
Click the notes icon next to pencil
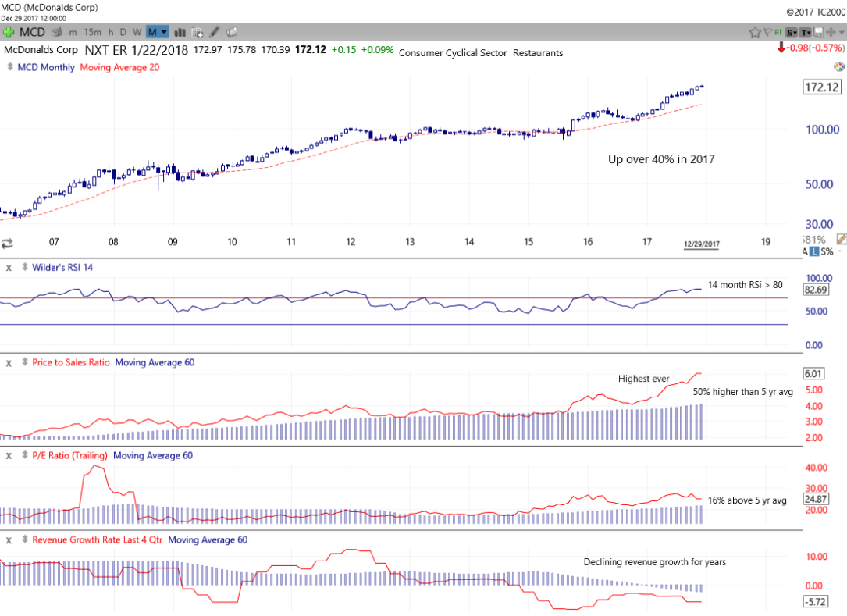[x=231, y=32]
